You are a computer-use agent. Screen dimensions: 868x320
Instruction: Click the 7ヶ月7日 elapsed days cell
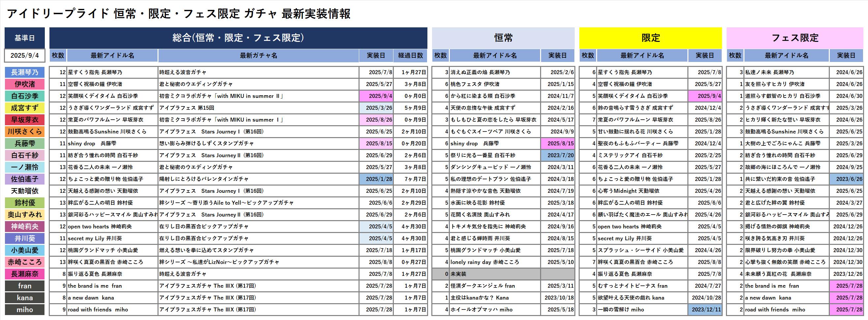point(410,179)
